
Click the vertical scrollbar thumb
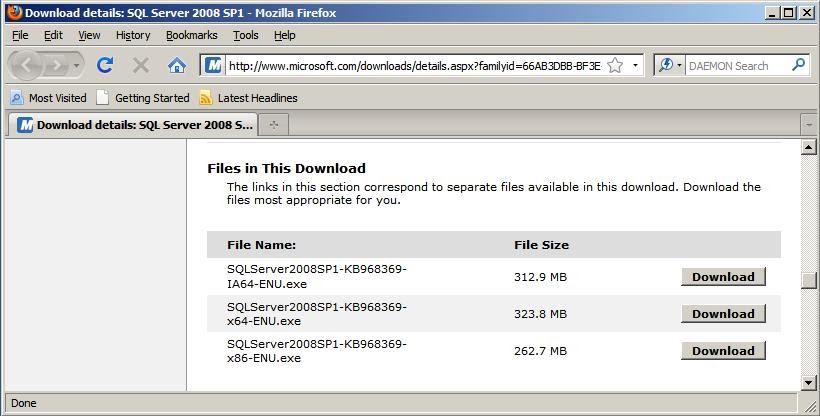pos(808,280)
